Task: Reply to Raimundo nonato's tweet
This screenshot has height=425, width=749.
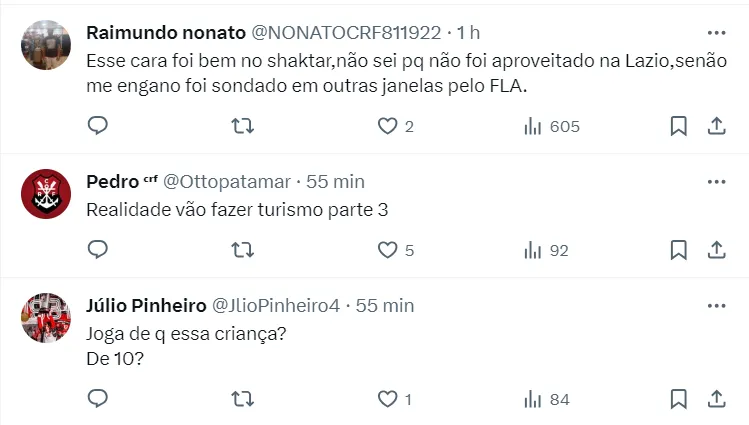Action: click(x=98, y=126)
